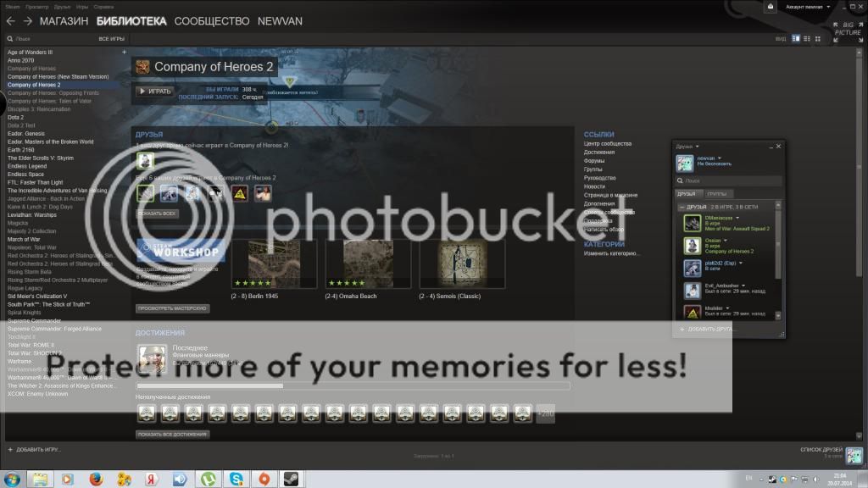This screenshot has width=868, height=488.
Task: Click newvan's avatar in the friends panel
Action: tap(685, 164)
